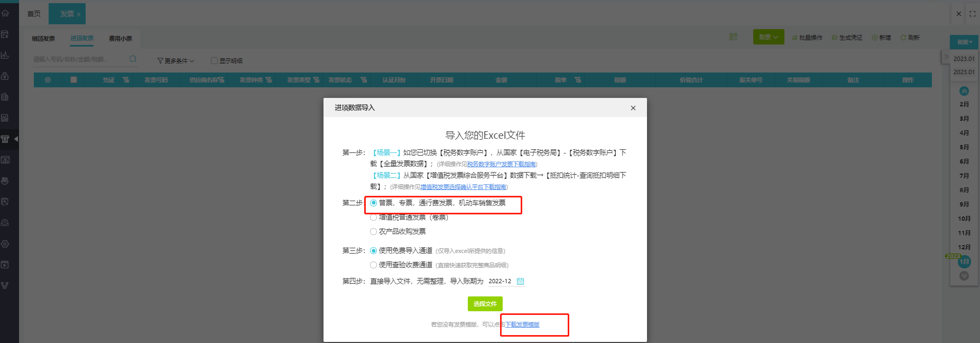
Task: Click the 价税合计 column header
Action: pyautogui.click(x=691, y=80)
